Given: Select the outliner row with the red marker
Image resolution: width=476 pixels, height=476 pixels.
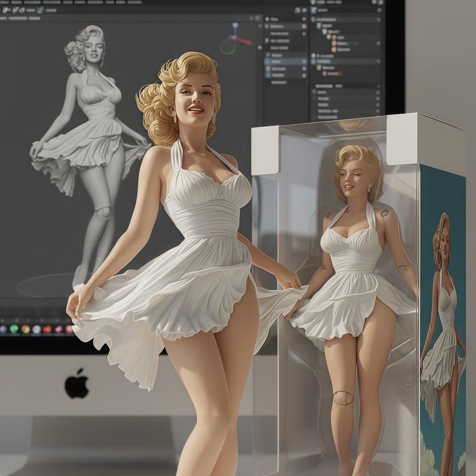Looking at the screenshot, I should [332, 74].
